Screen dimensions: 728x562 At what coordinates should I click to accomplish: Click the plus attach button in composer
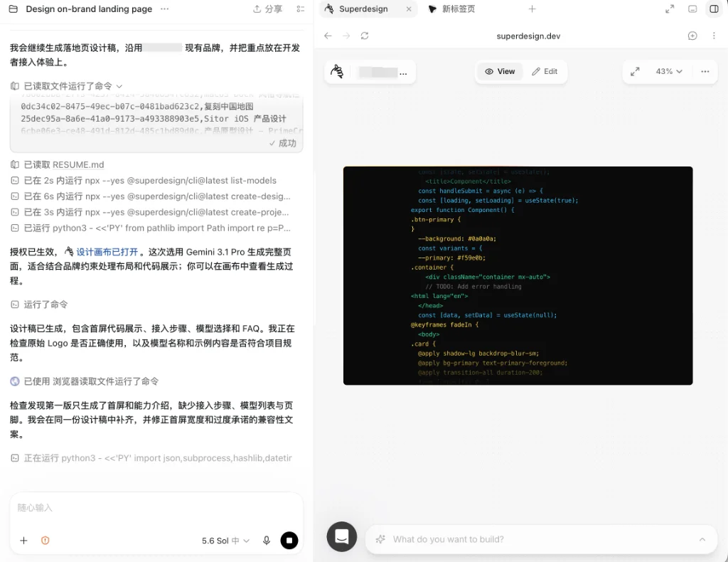click(23, 540)
